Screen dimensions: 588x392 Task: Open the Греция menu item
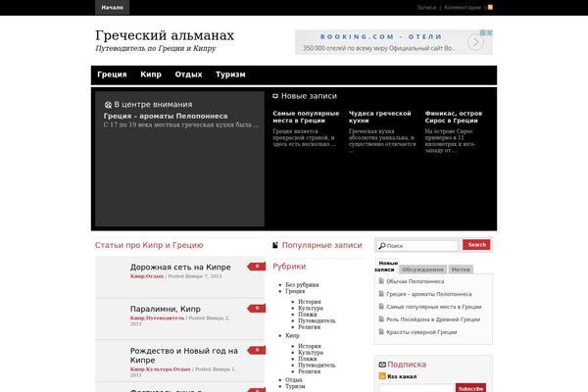coord(112,74)
